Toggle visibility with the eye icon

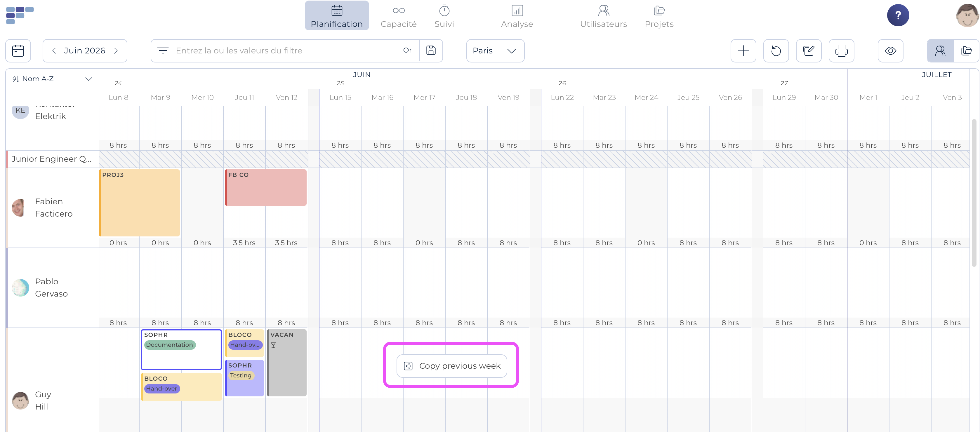click(x=890, y=50)
